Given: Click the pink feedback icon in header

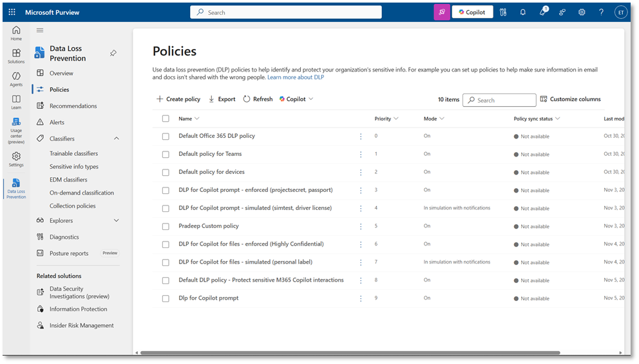Looking at the screenshot, I should [x=442, y=12].
